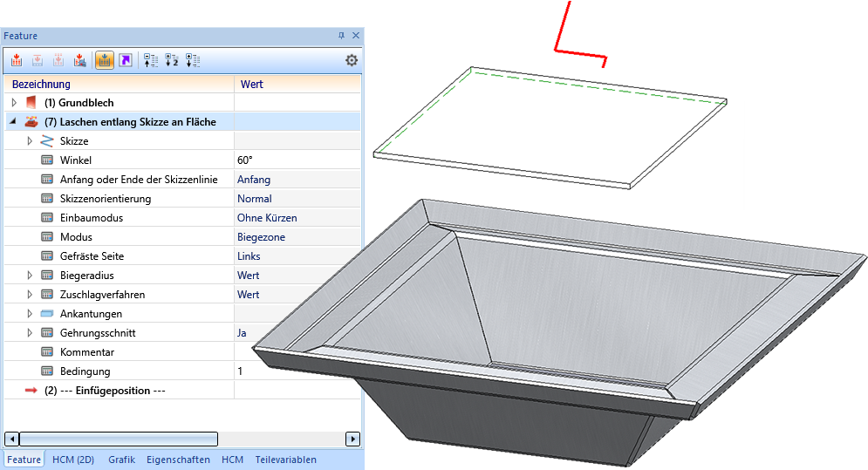Click the Bezeichnung column header
This screenshot has height=470, width=868.
(x=119, y=84)
